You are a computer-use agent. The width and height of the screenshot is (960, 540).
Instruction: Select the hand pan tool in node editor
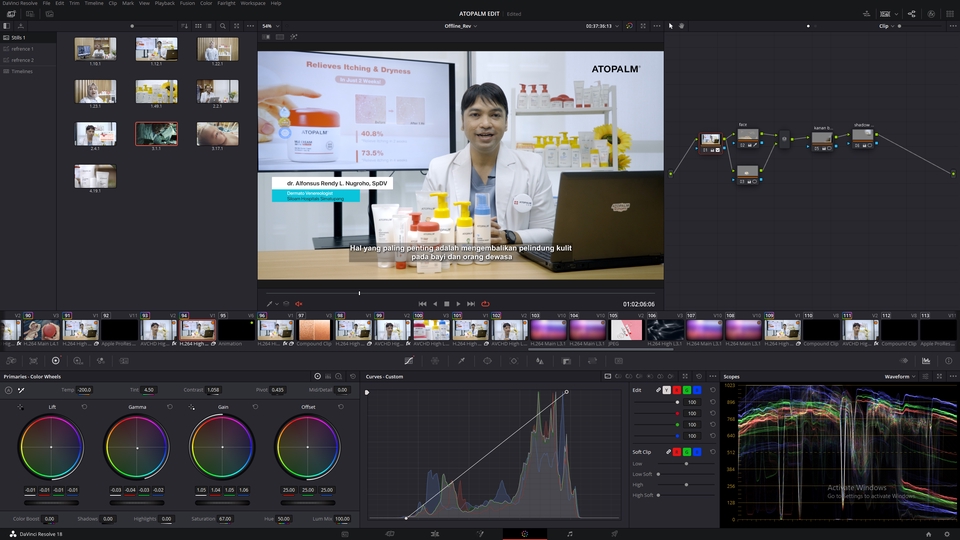(x=681, y=26)
